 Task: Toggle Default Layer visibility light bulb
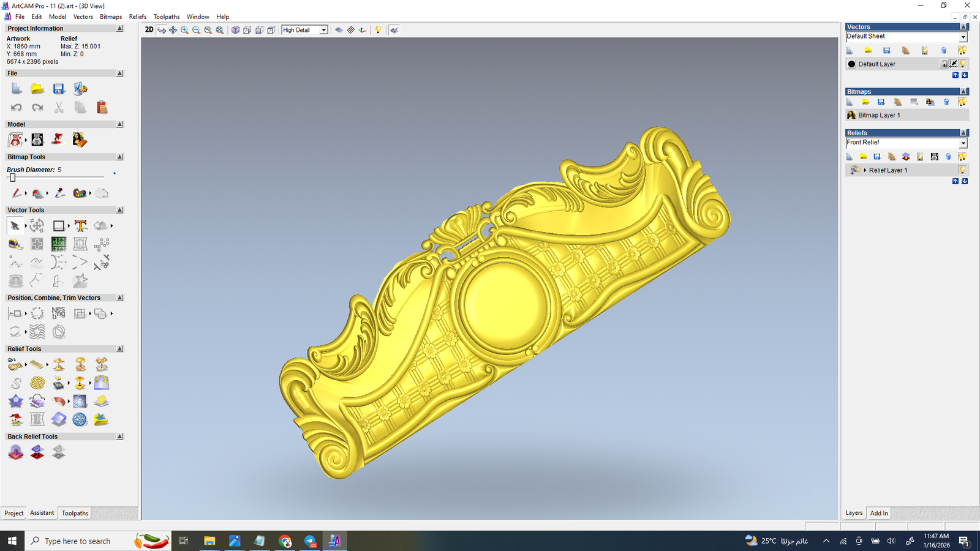tap(963, 64)
